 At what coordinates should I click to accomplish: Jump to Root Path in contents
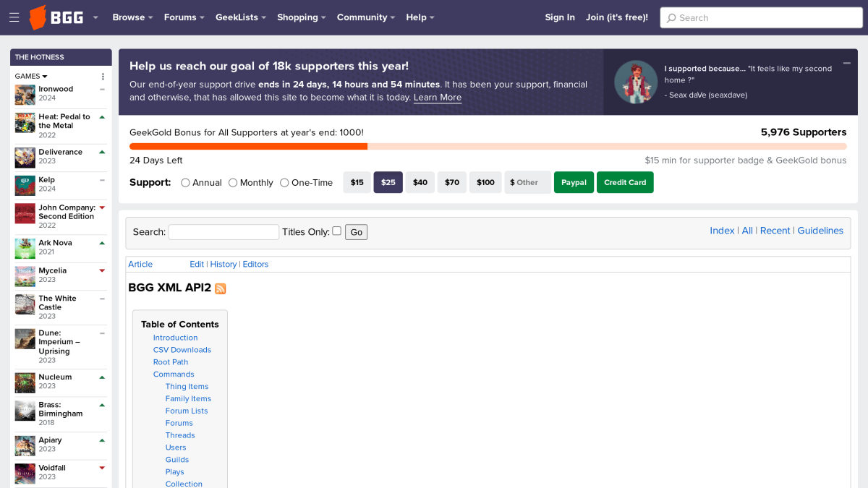coord(171,362)
